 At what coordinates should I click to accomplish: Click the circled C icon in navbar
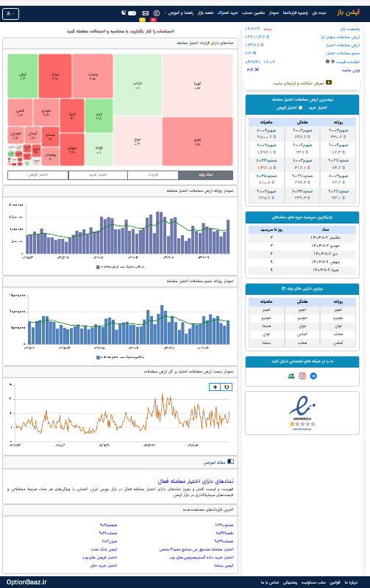157,13
